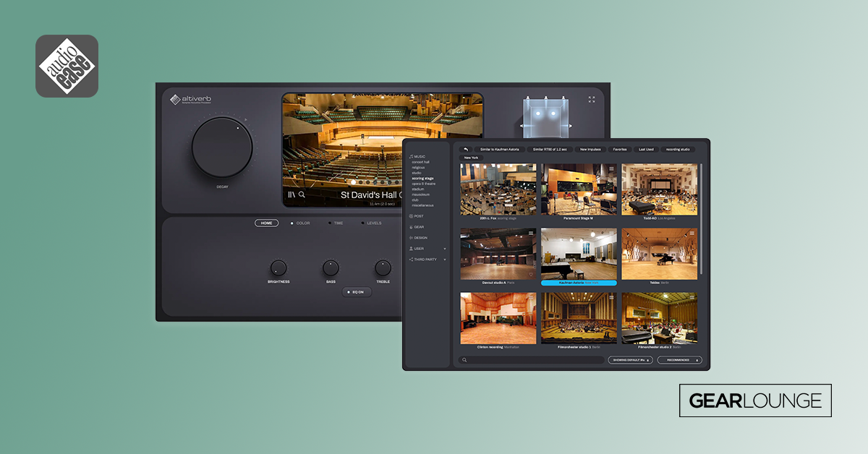This screenshot has width=868, height=454.
Task: Click the back arrow in browser
Action: pos(466,149)
